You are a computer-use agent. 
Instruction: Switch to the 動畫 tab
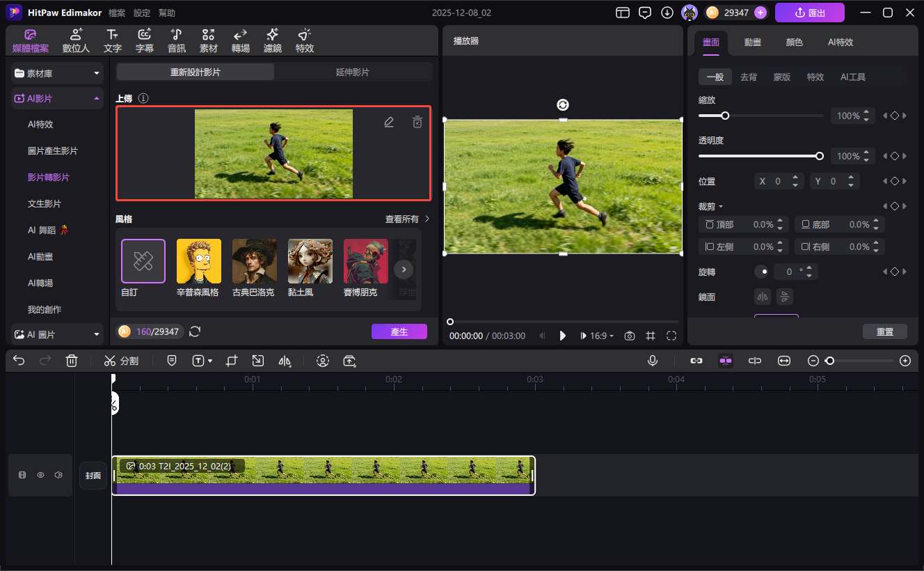click(x=752, y=42)
